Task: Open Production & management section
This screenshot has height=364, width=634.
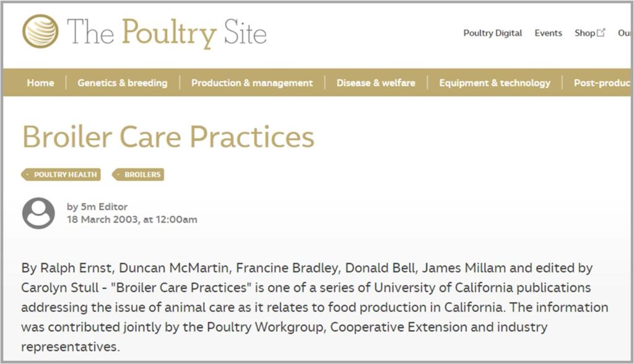Action: 252,83
